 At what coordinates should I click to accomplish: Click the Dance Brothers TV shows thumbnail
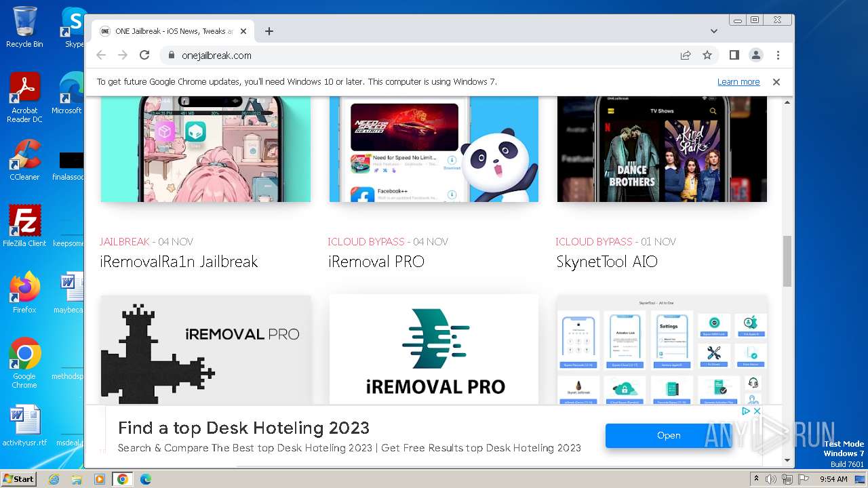pos(662,149)
